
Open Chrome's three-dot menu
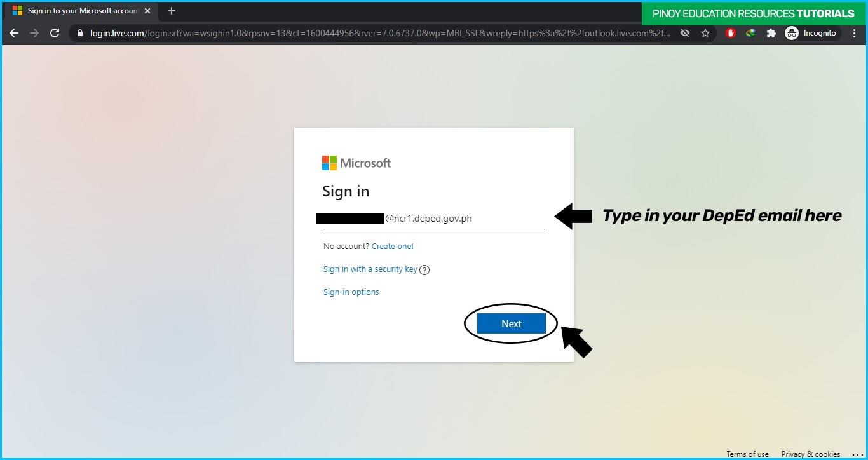click(855, 33)
